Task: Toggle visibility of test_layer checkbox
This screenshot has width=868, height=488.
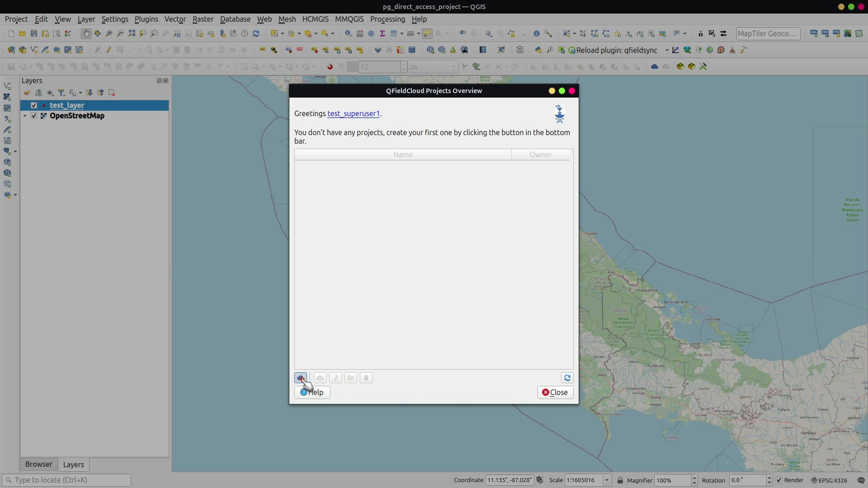Action: [34, 105]
